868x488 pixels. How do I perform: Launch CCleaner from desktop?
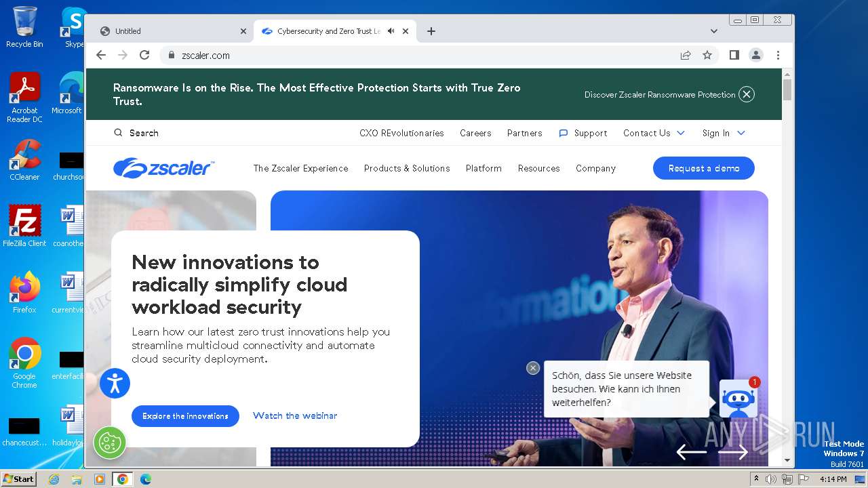tap(24, 161)
